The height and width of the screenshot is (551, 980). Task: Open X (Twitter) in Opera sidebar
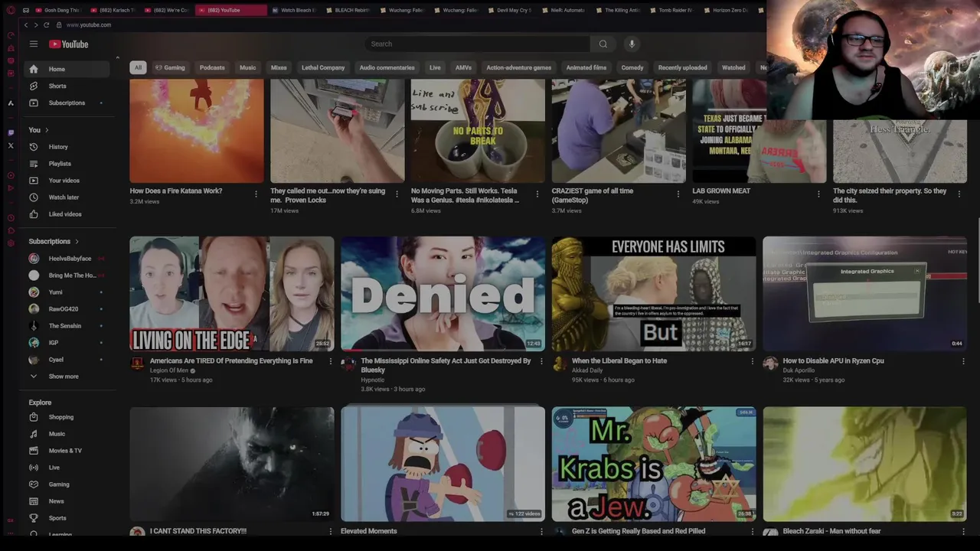[11, 145]
